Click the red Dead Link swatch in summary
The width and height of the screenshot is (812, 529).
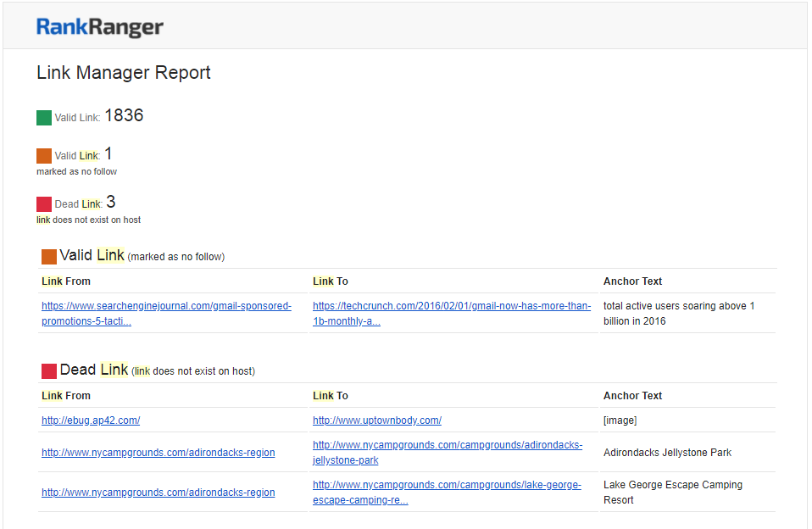[44, 204]
